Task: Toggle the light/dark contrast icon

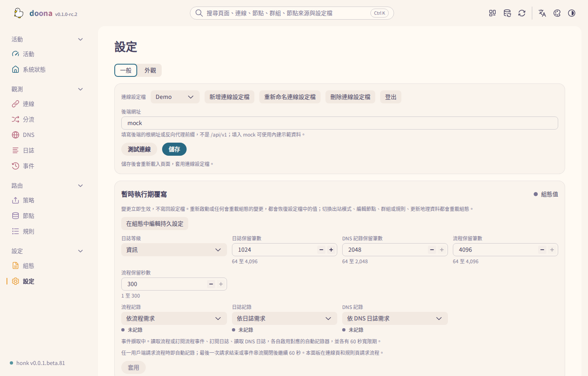Action: [x=572, y=13]
